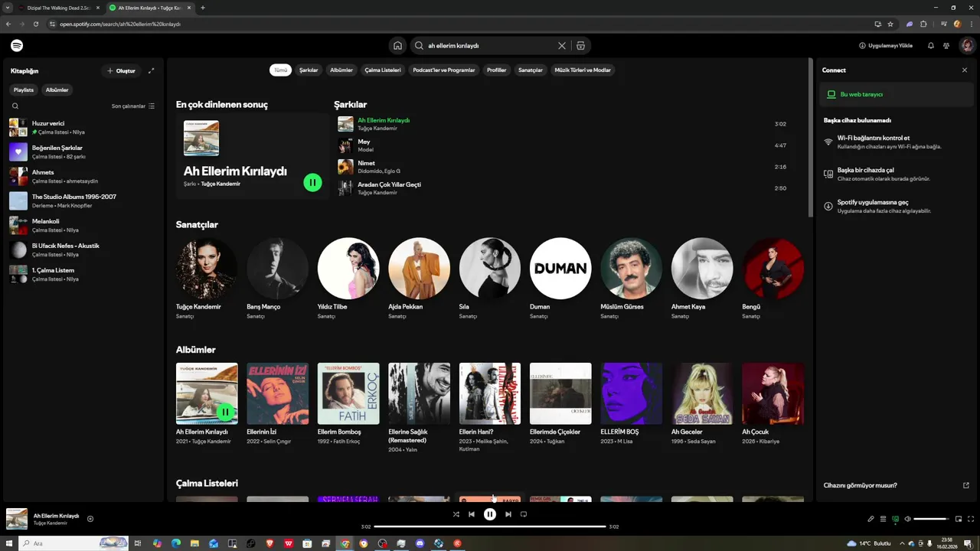Bookmark page with Chrome star icon
980x551 pixels.
890,24
